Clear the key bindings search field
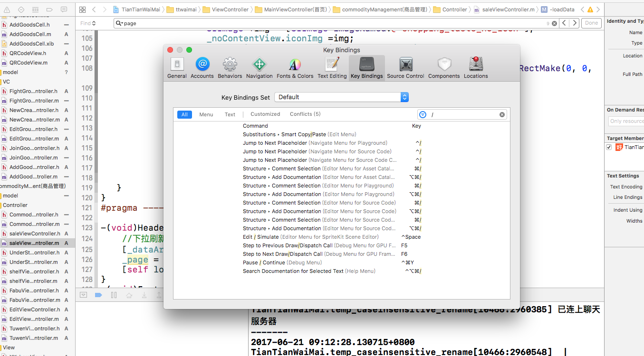 (x=502, y=114)
